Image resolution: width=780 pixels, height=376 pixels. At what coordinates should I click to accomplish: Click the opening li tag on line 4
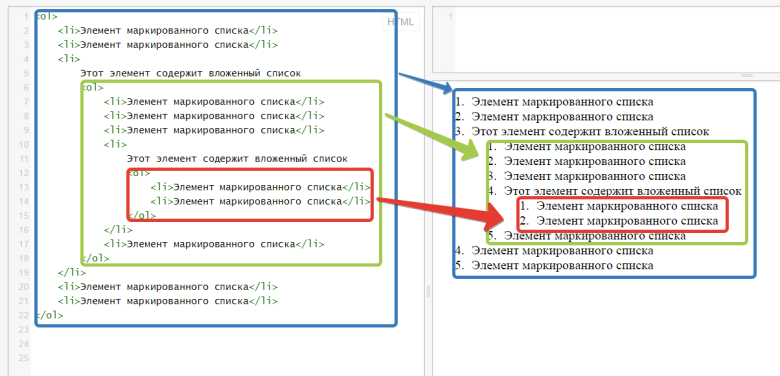coord(69,59)
